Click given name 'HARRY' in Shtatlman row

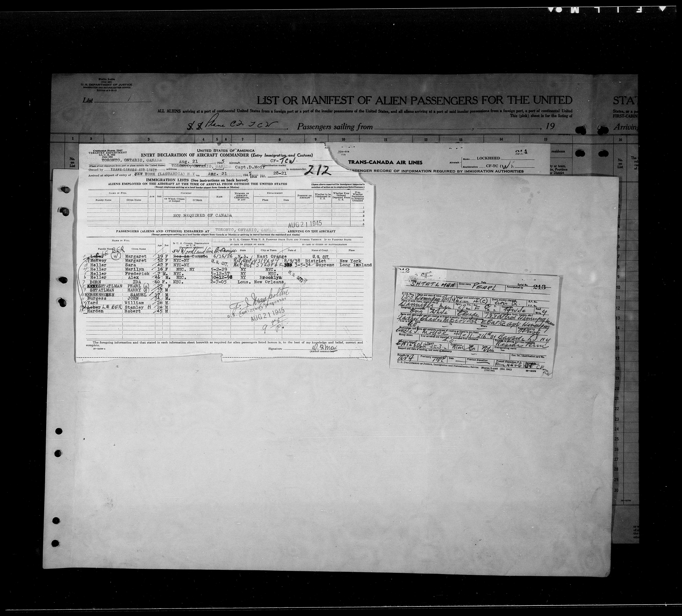135,290
